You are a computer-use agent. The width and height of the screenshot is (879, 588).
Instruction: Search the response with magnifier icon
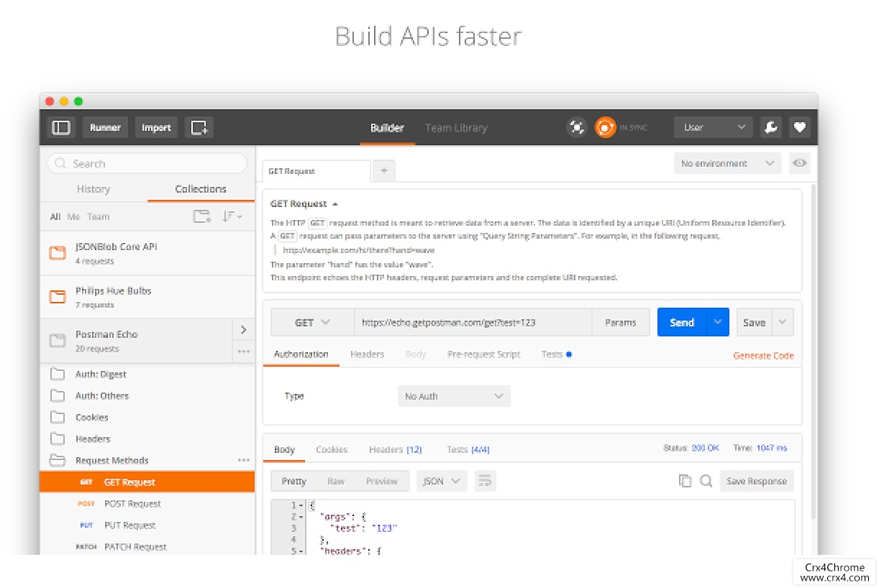[706, 481]
